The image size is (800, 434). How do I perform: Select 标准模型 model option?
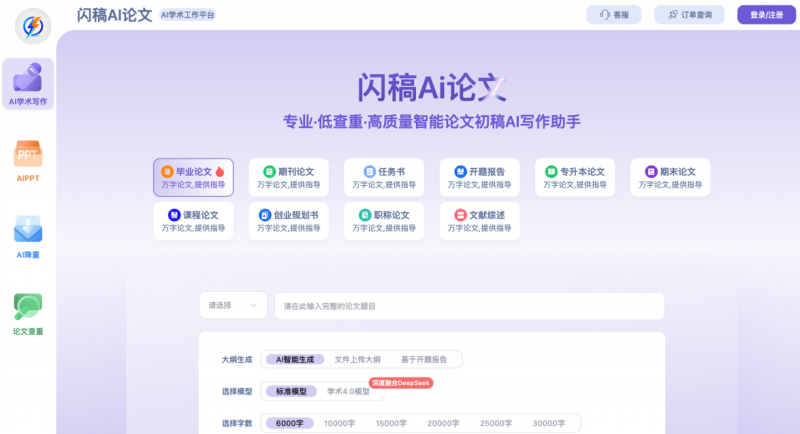[291, 391]
